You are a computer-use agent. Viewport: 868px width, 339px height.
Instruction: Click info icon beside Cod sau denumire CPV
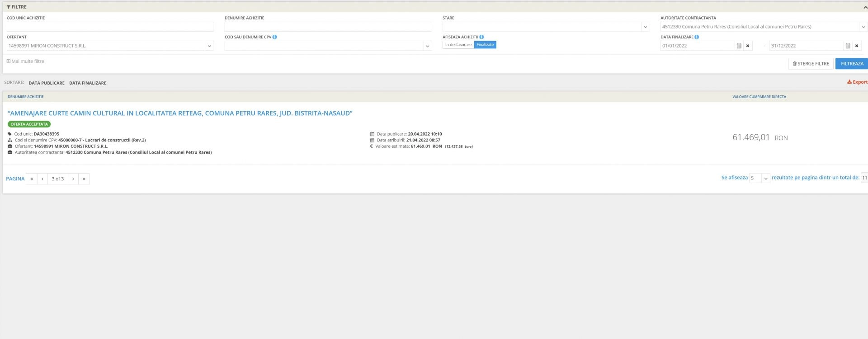[x=274, y=37]
